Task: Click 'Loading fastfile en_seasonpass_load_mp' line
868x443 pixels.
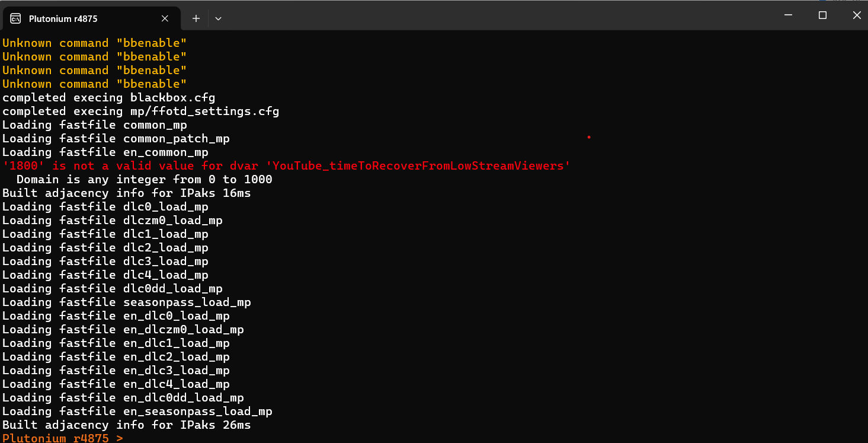Action: pos(137,411)
